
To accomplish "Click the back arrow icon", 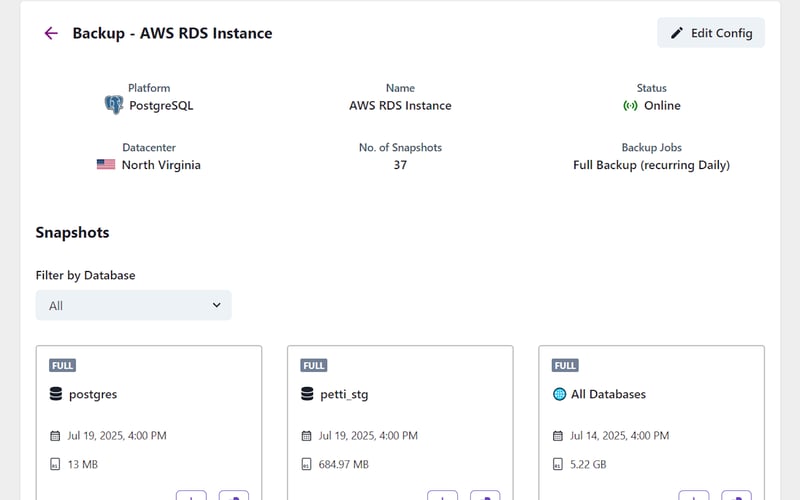I will coord(51,33).
